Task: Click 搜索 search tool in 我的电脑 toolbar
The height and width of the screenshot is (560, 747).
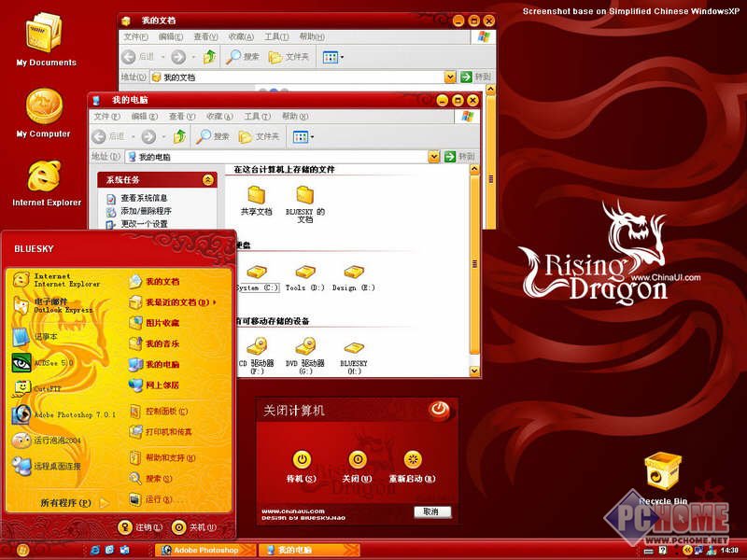Action: tap(213, 136)
